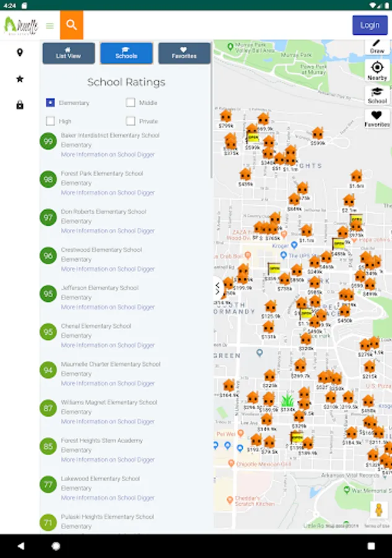Activate the Draw map tool
This screenshot has height=558, width=392.
(377, 47)
